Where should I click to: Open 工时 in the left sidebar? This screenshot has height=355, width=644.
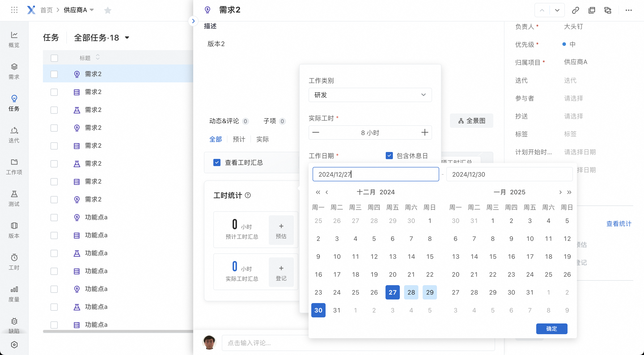[x=14, y=262]
